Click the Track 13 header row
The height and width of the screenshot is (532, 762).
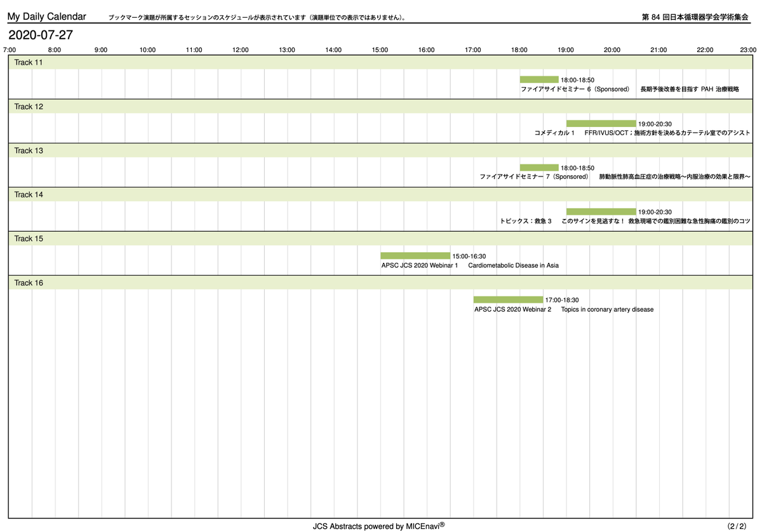[381, 150]
